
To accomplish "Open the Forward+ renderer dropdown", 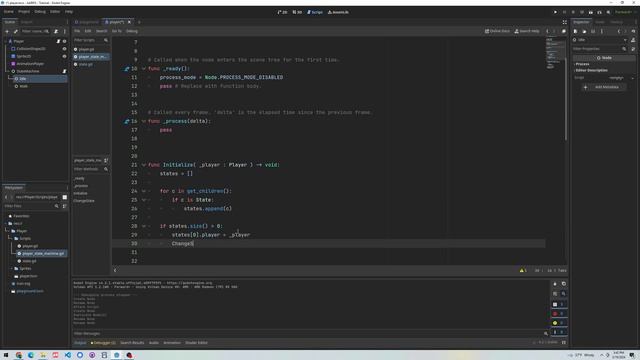I will (x=625, y=12).
